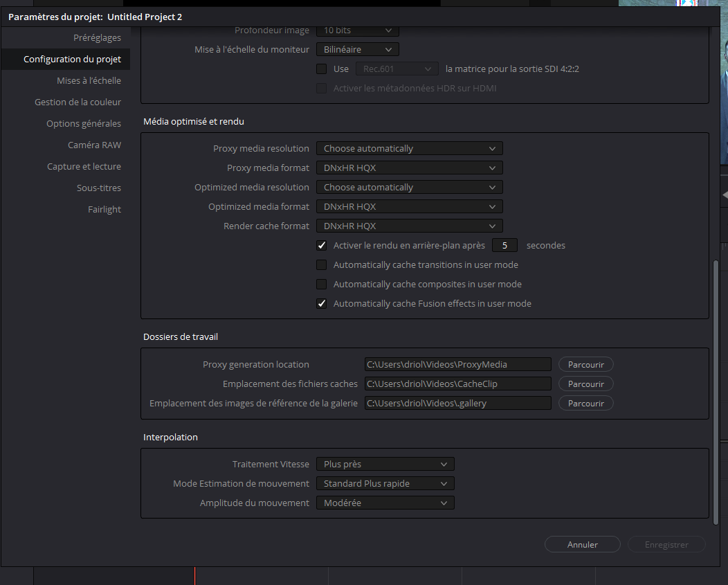Open the Proxy media resolution dropdown
The width and height of the screenshot is (728, 585).
(x=409, y=148)
